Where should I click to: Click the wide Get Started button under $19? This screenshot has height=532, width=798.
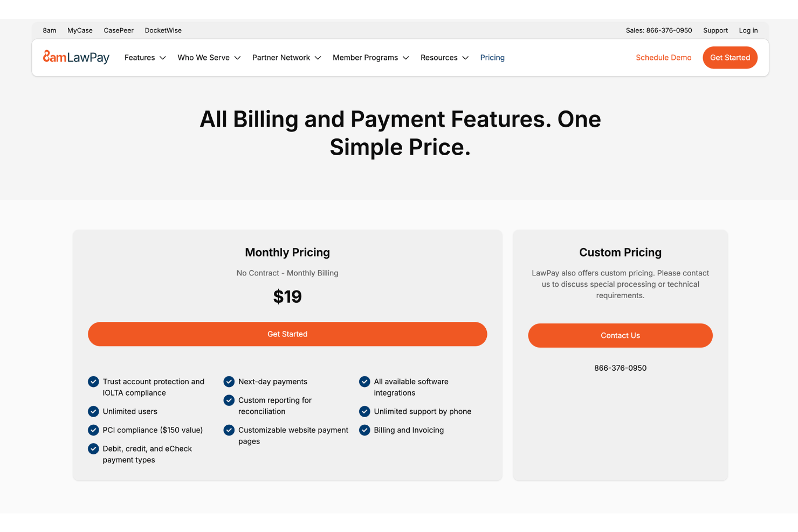(x=287, y=334)
